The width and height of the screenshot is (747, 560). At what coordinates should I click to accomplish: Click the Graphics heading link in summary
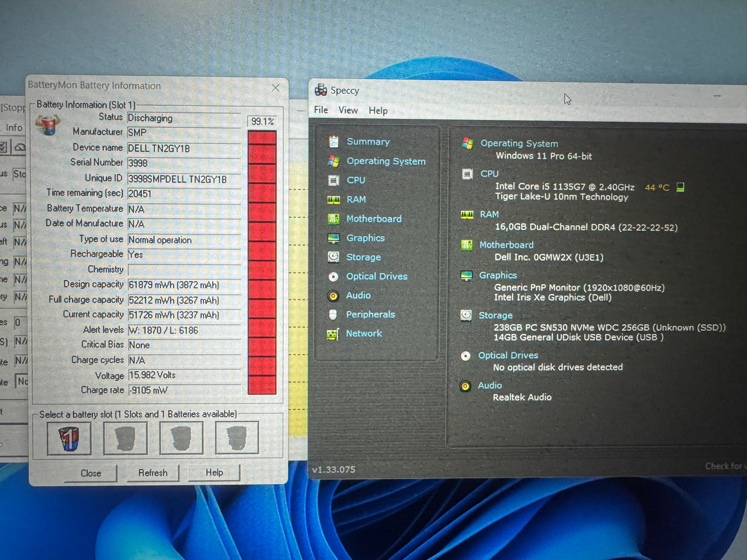[498, 275]
